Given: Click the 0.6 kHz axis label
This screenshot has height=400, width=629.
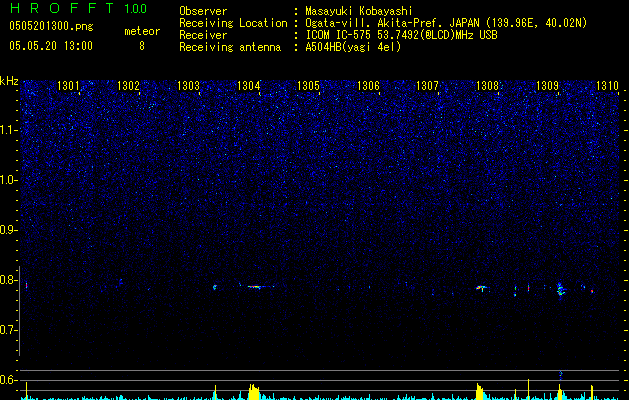Looking at the screenshot, I should pos(9,380).
